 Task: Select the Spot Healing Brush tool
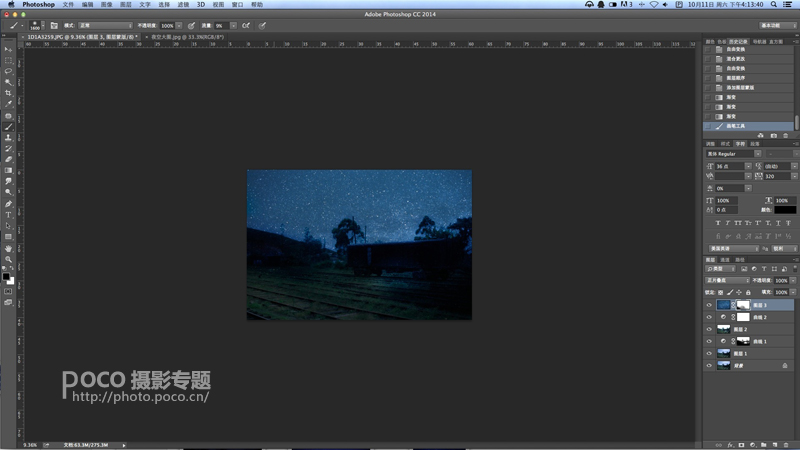(8, 116)
